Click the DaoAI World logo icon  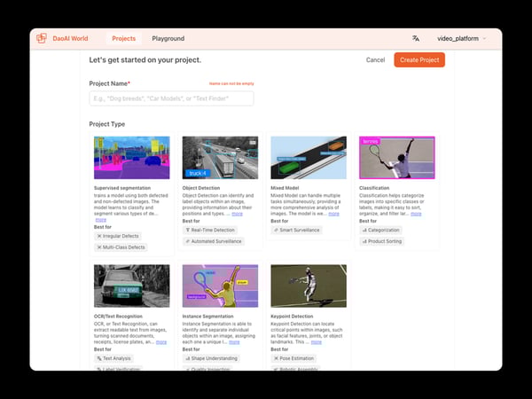click(41, 38)
